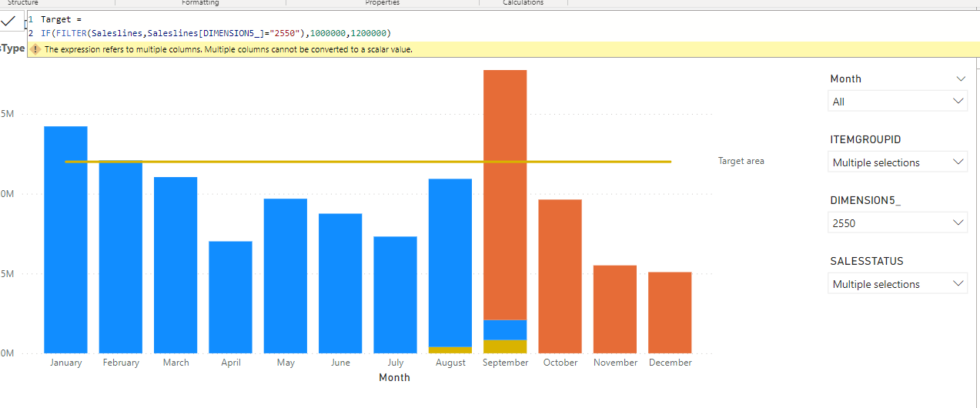This screenshot has width=980, height=408.
Task: Open the DIMENSION5_ dropdown showing 2550
Action: point(898,223)
